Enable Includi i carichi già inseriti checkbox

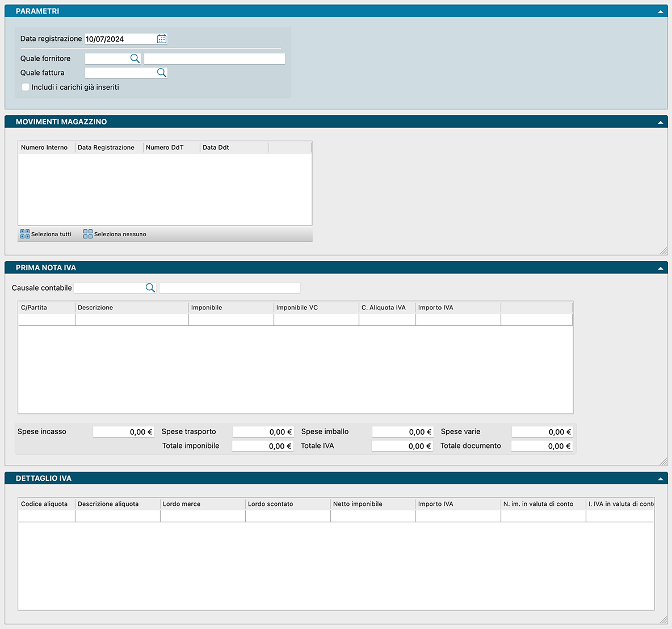[x=26, y=87]
